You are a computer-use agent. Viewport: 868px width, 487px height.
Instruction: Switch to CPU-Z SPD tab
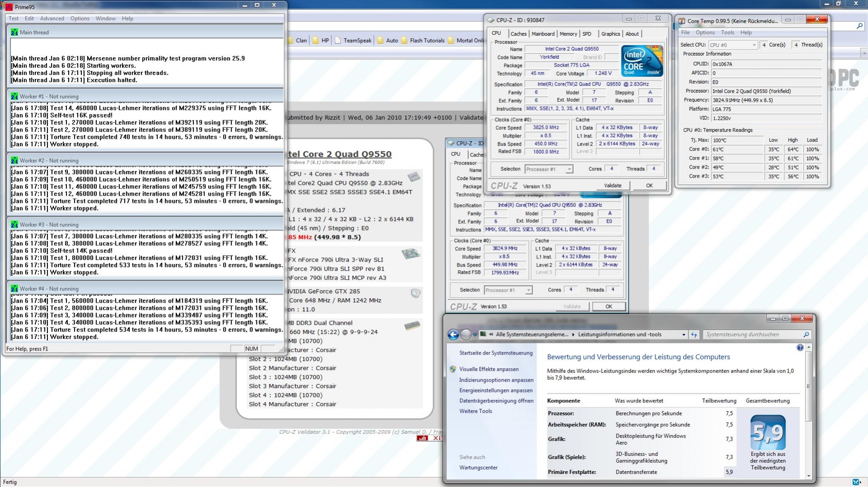point(587,34)
